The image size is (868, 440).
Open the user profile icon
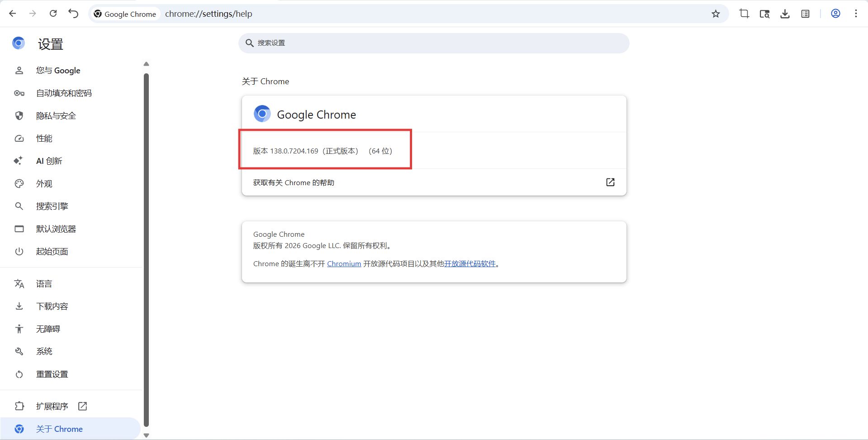(x=835, y=14)
